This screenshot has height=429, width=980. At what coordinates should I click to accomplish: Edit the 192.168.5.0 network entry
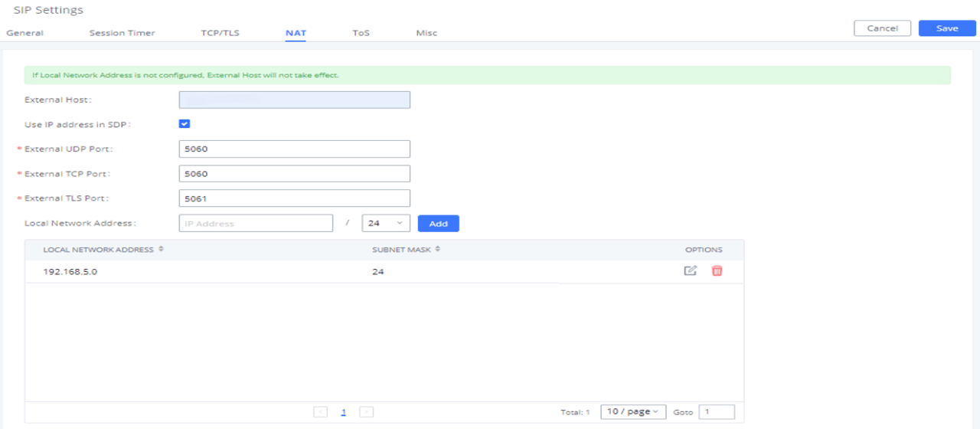[690, 270]
